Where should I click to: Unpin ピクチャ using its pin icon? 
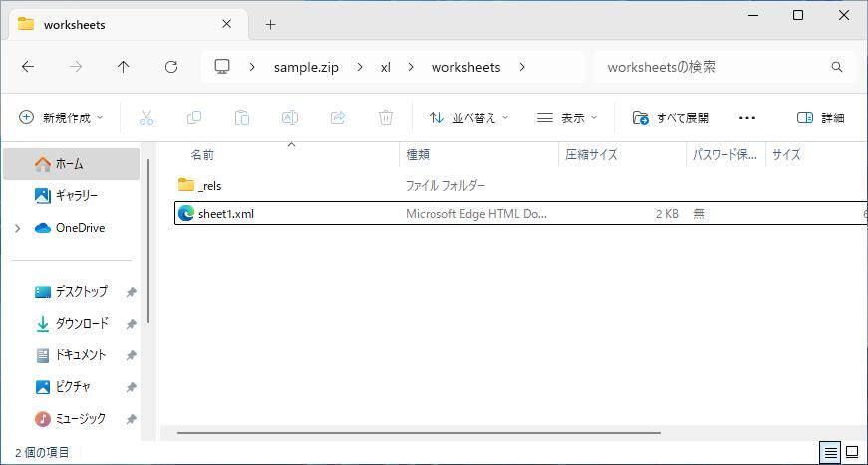pos(131,387)
